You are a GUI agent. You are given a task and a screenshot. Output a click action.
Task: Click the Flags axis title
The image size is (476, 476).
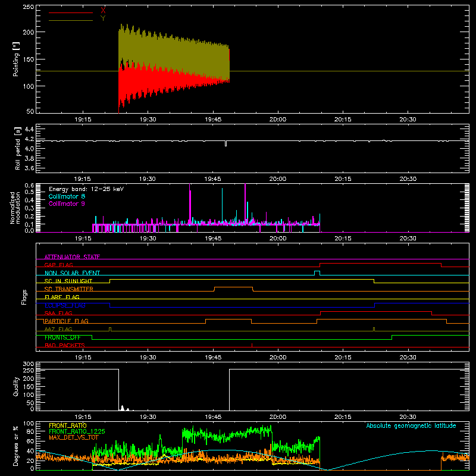point(24,297)
